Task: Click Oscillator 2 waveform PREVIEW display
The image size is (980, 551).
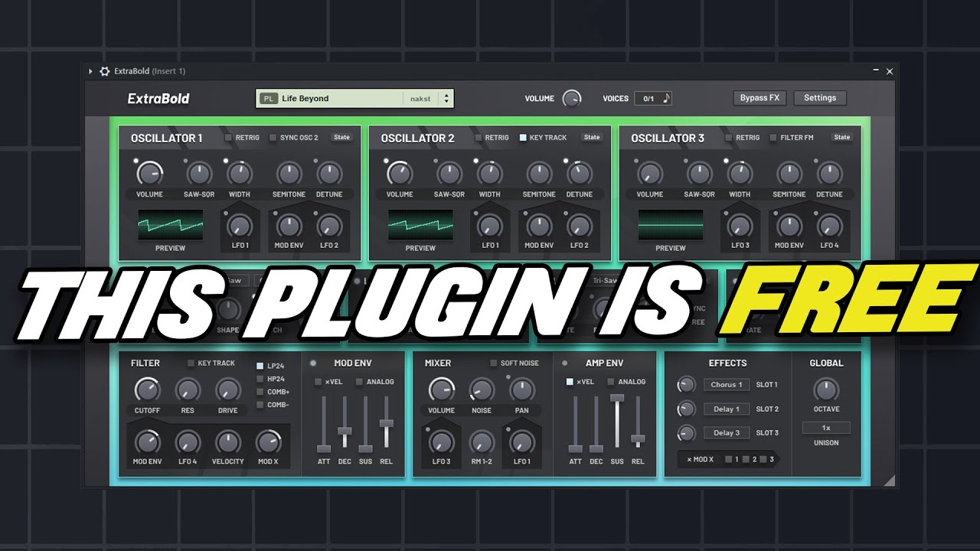Action: (x=420, y=224)
